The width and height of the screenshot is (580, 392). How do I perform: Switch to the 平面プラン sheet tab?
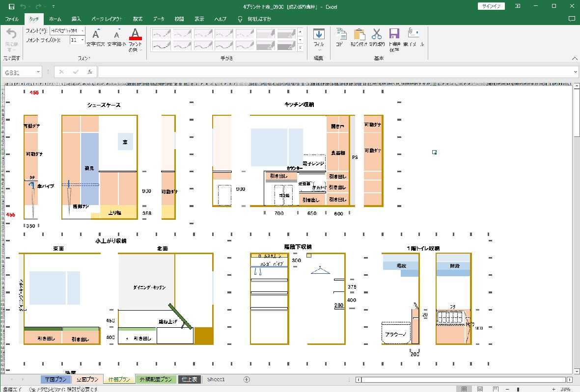pyautogui.click(x=55, y=379)
